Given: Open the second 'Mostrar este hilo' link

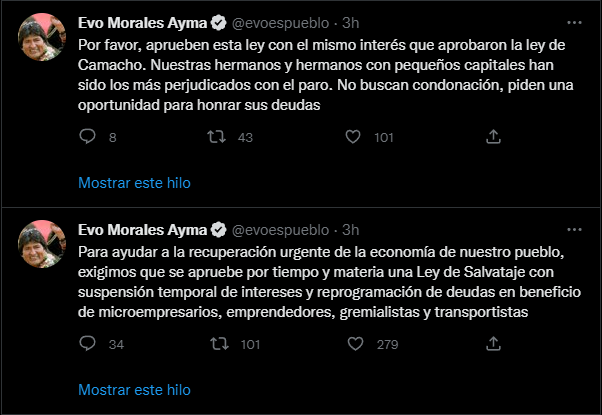Looking at the screenshot, I should click(x=134, y=390).
